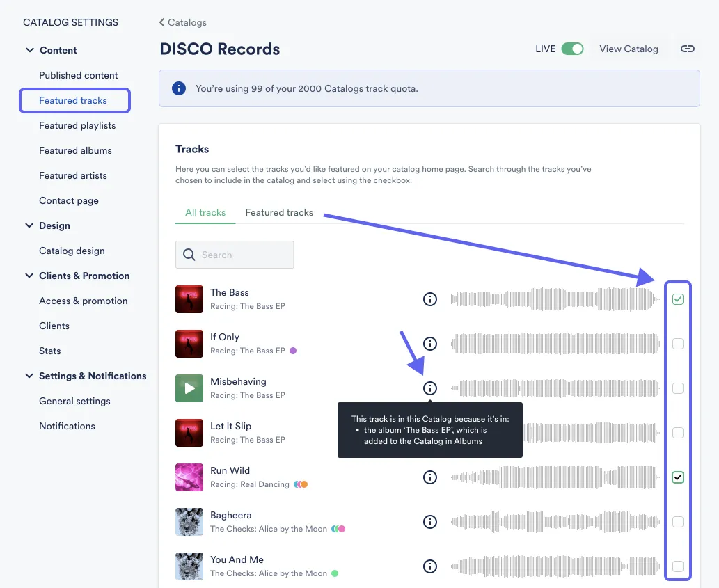
Task: Click the info icon next to If Only
Action: coord(429,344)
